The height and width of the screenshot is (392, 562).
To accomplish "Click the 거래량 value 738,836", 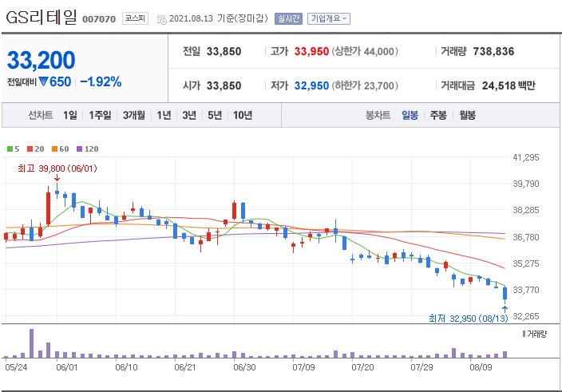I will click(x=493, y=51).
